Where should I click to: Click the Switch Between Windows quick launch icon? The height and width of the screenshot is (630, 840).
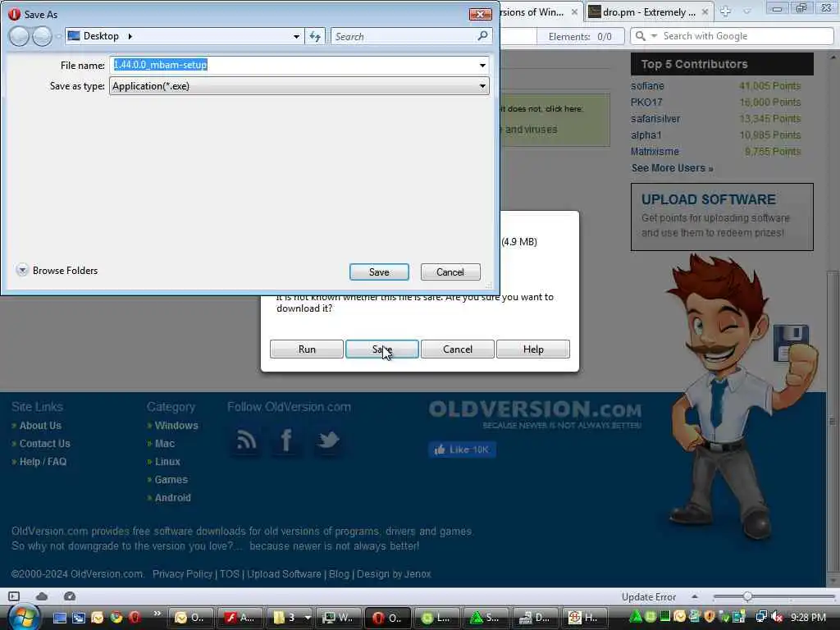point(79,618)
